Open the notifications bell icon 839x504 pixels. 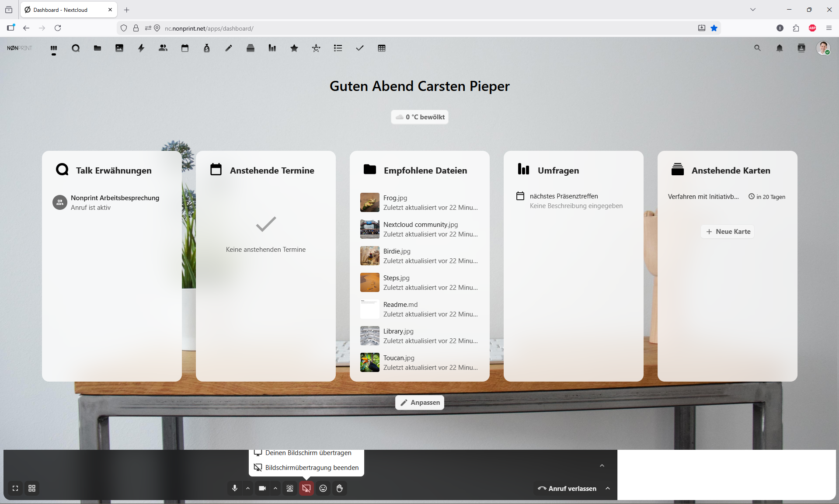780,48
